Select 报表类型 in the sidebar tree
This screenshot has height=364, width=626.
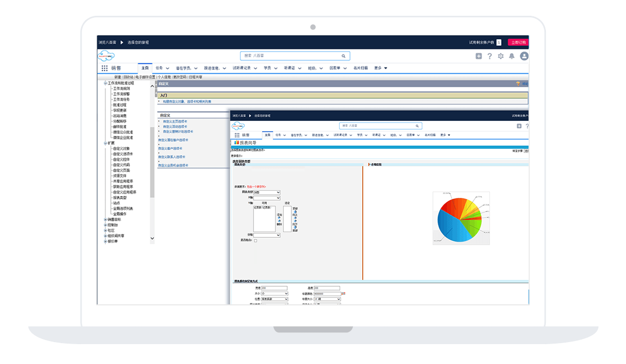point(119,197)
